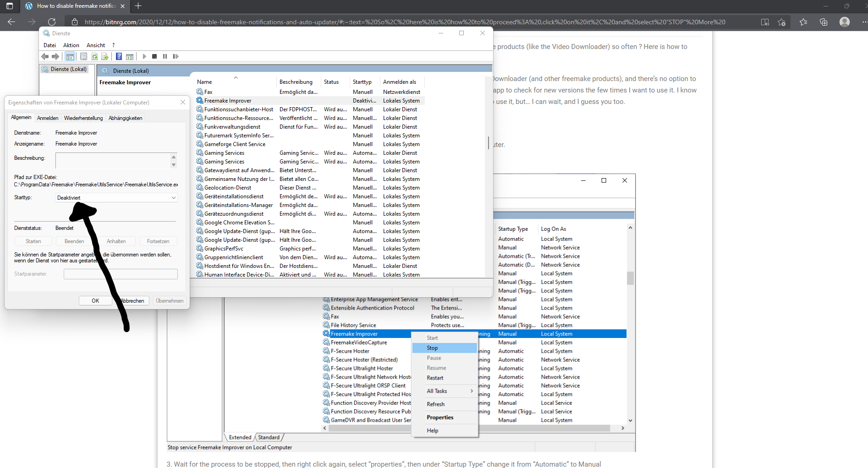
Task: Select the Gameforge Client Service row
Action: (310, 144)
